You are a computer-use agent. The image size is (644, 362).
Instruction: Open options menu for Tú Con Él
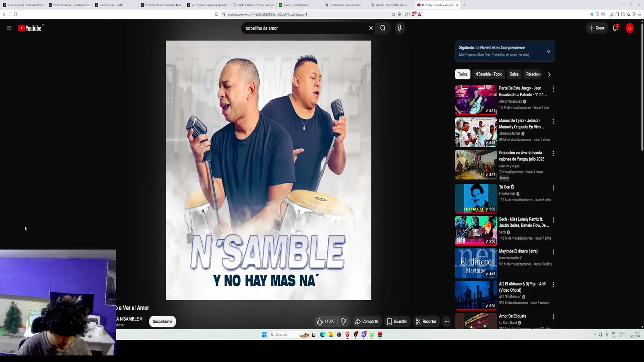pyautogui.click(x=553, y=188)
